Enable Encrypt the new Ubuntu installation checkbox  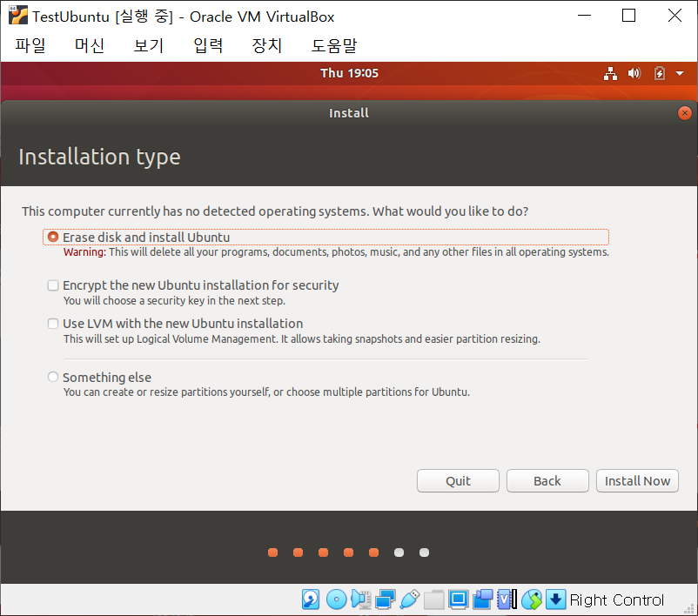click(x=53, y=285)
